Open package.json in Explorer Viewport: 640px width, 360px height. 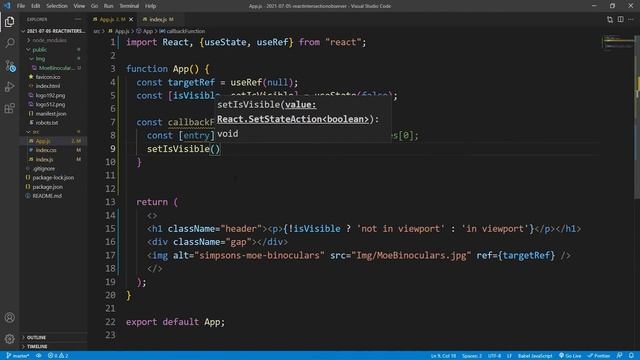point(53,187)
